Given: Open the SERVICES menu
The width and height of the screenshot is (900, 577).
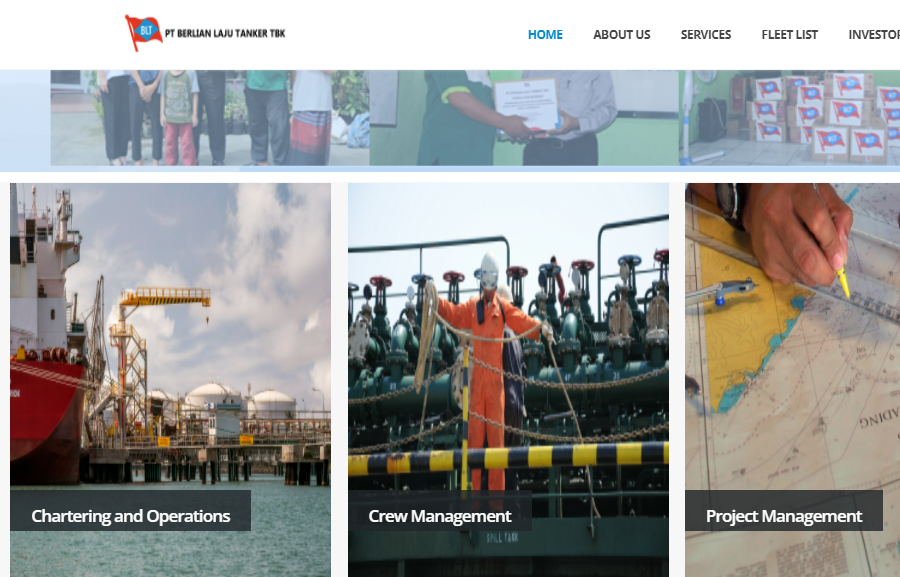Looking at the screenshot, I should pyautogui.click(x=705, y=34).
